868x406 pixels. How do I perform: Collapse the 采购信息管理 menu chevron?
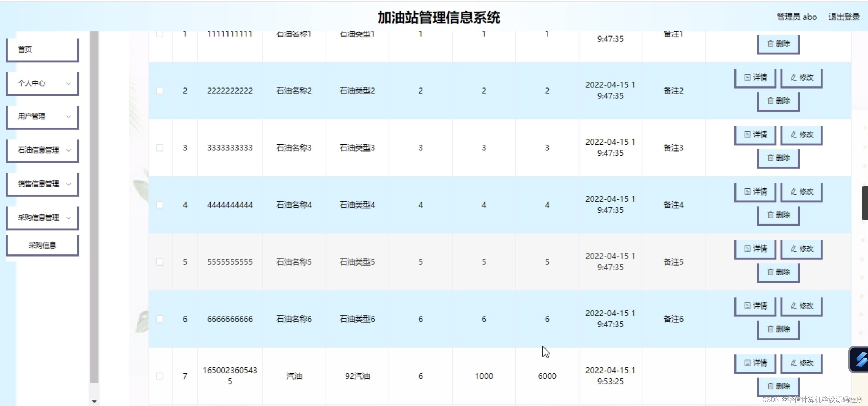point(68,218)
